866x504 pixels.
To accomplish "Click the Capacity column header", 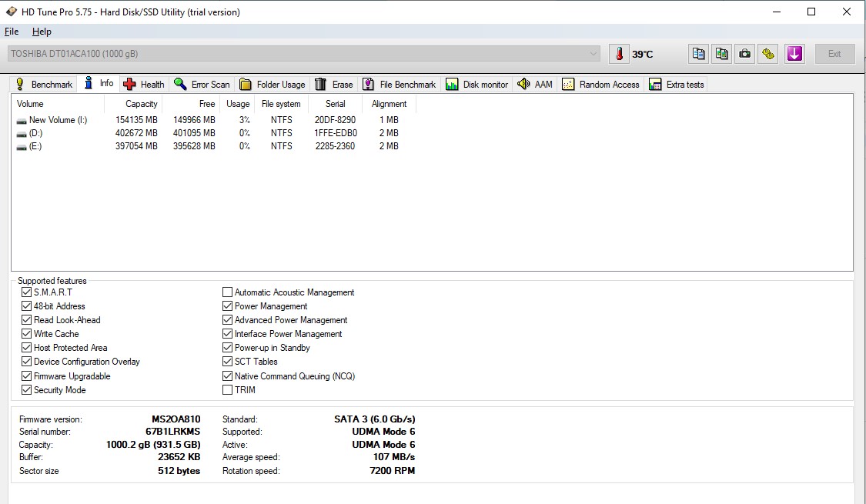I will click(141, 104).
